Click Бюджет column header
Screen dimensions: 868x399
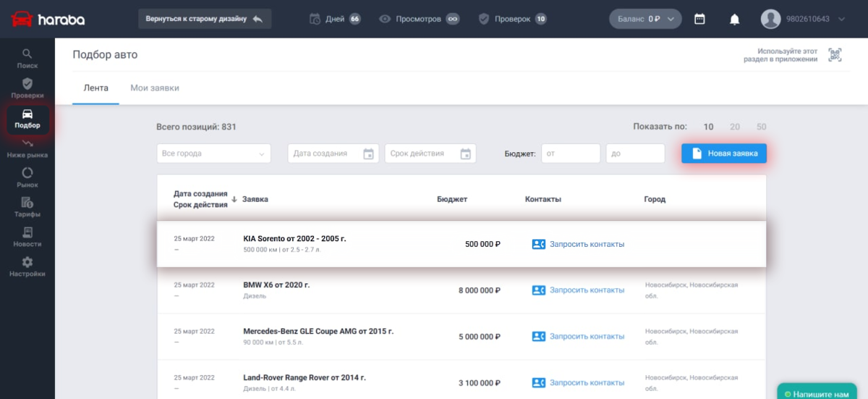point(452,199)
